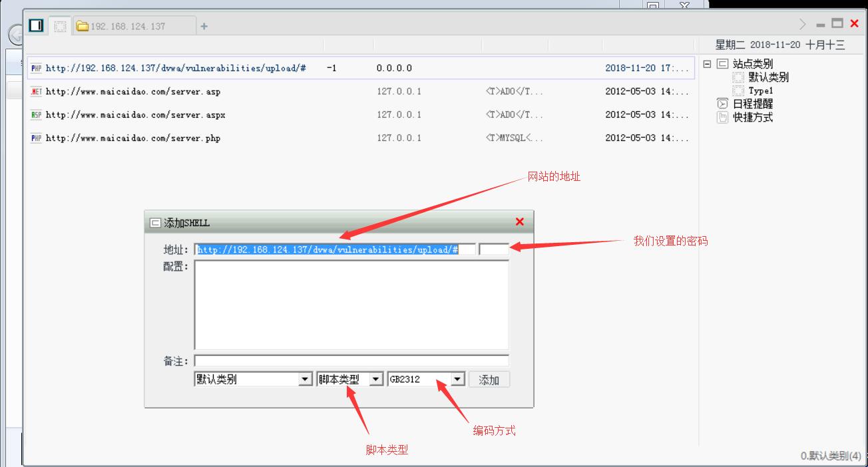Focus the 备注 remarks input field

351,361
